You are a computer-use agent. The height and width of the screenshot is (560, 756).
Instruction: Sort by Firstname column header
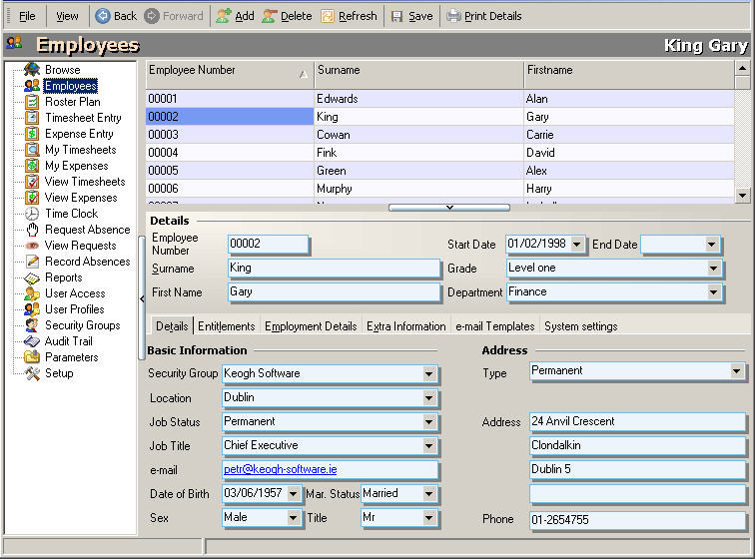coord(629,75)
